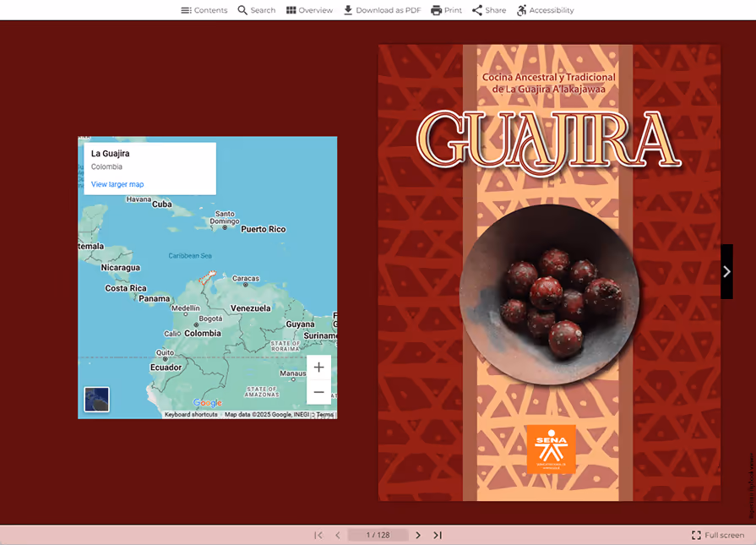756x545 pixels.
Task: Click the Bogotá city label
Action: click(210, 319)
